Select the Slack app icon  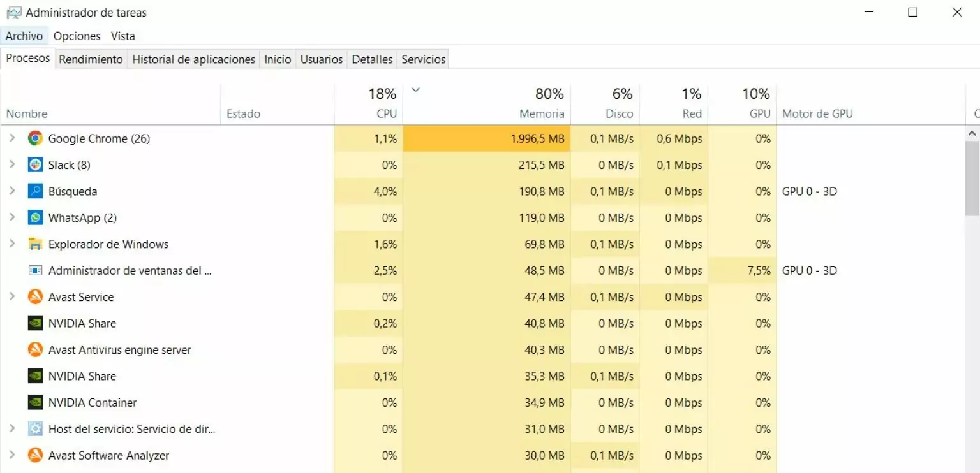(36, 165)
